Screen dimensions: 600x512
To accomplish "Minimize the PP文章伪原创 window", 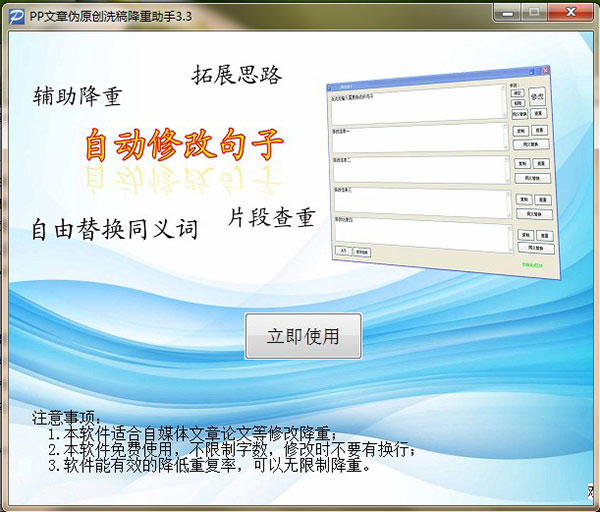I will 507,13.
